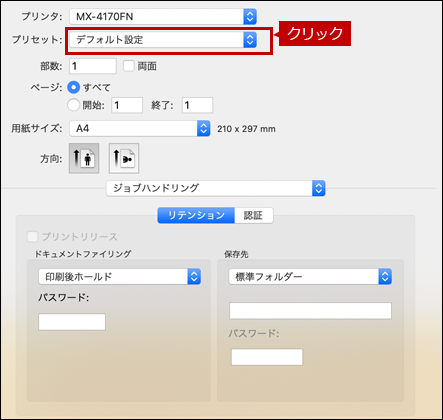Open the ジョブハンドリング panel dropdown
443x420 pixels.
(216, 188)
